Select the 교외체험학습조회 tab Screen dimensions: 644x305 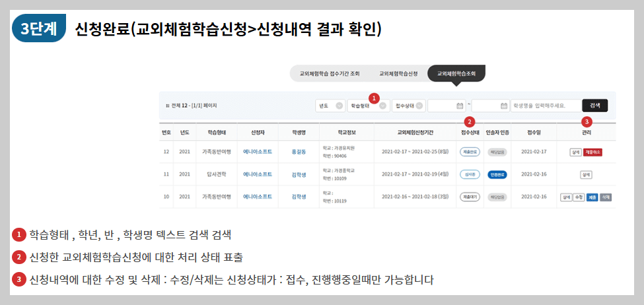click(x=456, y=74)
